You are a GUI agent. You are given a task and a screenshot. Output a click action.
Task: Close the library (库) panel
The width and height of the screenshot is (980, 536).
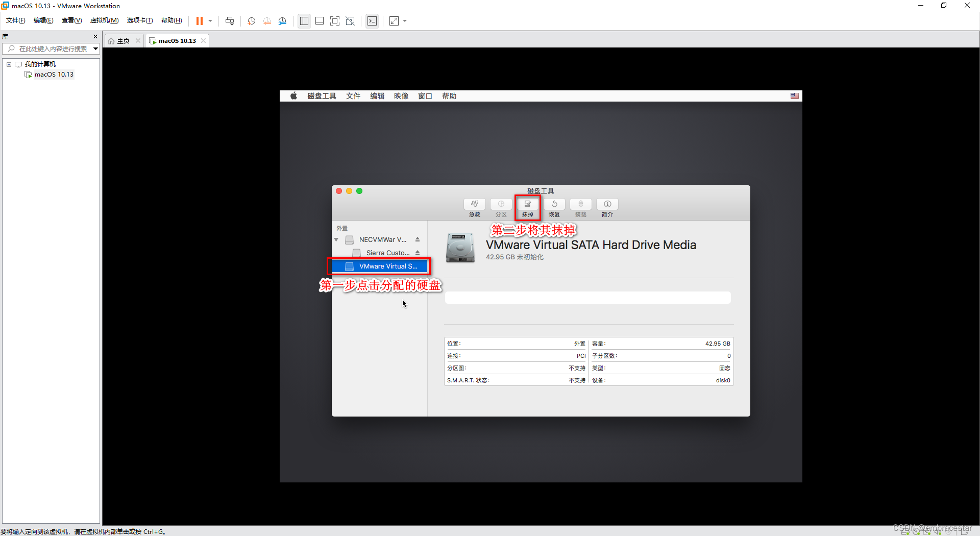pyautogui.click(x=95, y=37)
